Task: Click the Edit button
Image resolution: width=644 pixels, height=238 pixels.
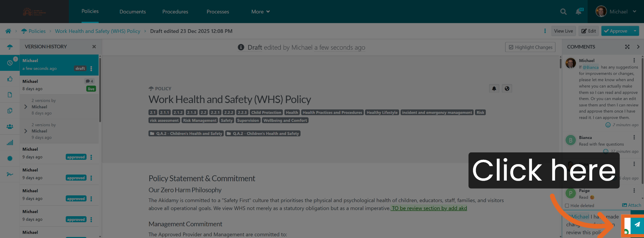Action: point(588,31)
